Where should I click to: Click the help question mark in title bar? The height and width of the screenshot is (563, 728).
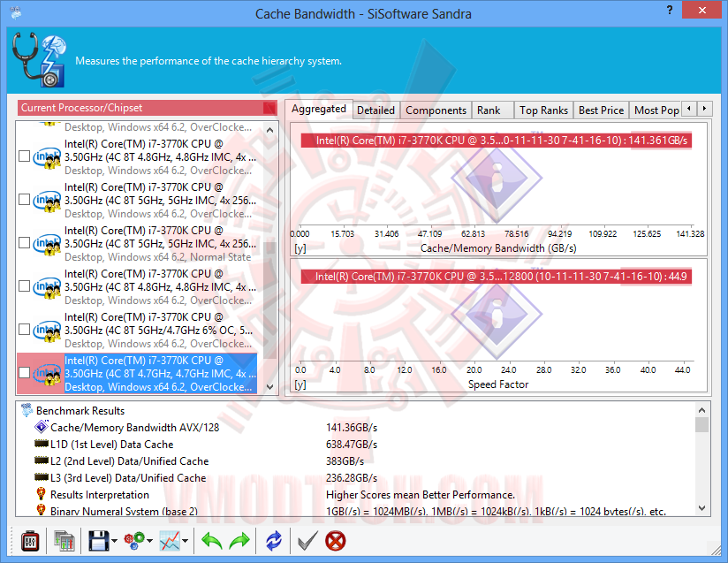coord(670,10)
